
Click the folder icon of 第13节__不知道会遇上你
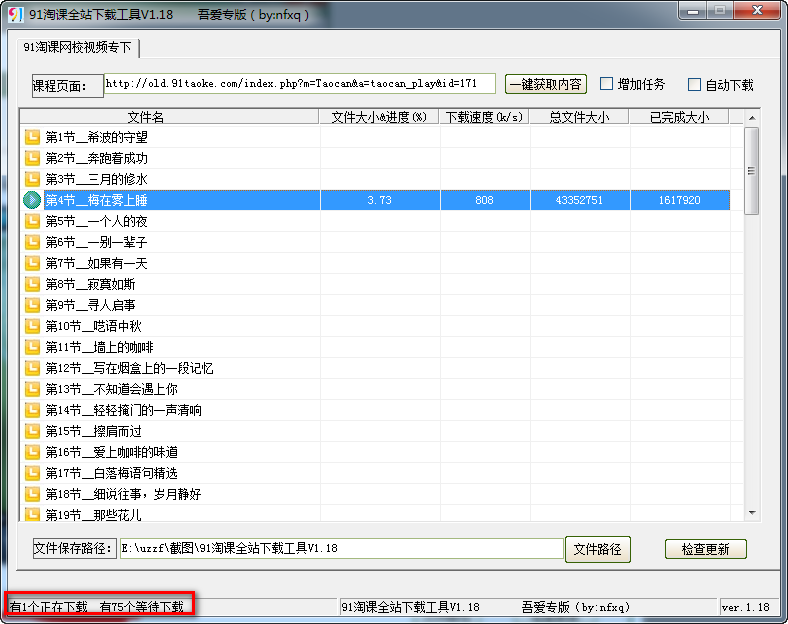click(32, 389)
